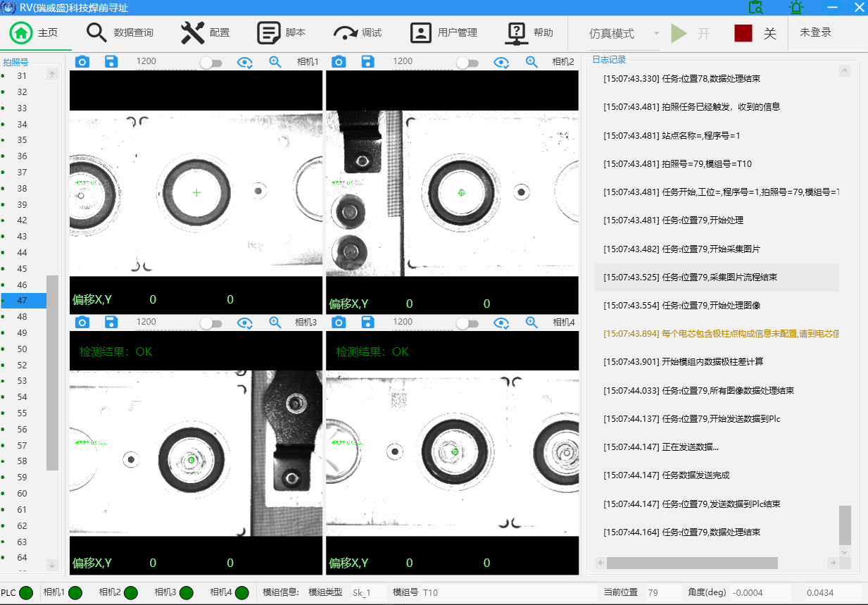Open the 数据查询 tab
Viewport: 868px width, 605px height.
(x=120, y=33)
